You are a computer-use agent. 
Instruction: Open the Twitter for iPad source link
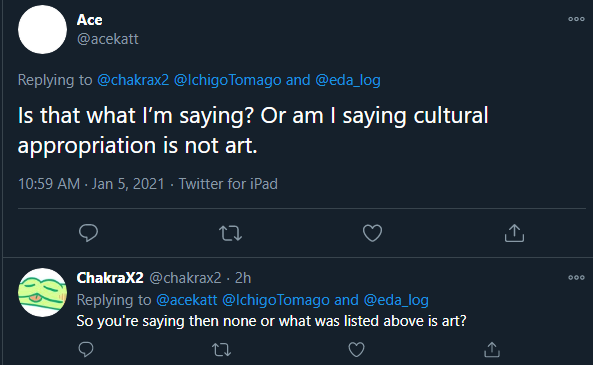click(x=228, y=184)
